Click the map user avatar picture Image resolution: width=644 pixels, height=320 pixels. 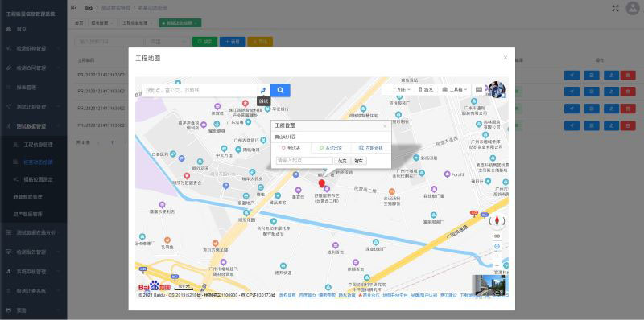point(497,89)
